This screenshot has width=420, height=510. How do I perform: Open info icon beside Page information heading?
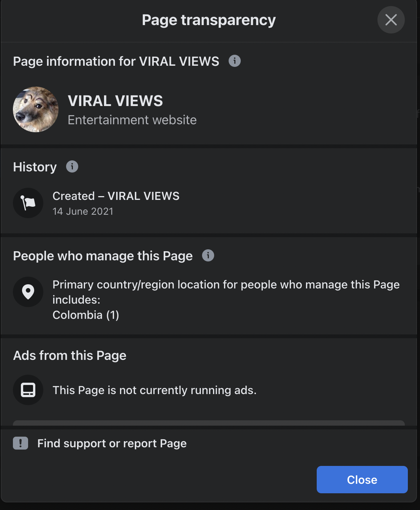(234, 61)
